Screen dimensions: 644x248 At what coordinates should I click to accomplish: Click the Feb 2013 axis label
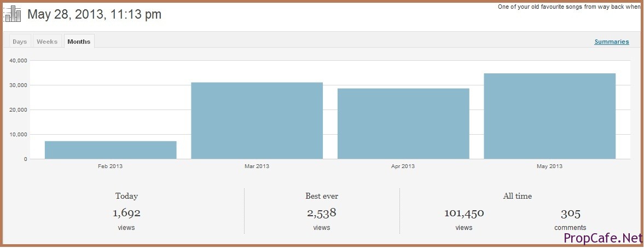pyautogui.click(x=110, y=166)
